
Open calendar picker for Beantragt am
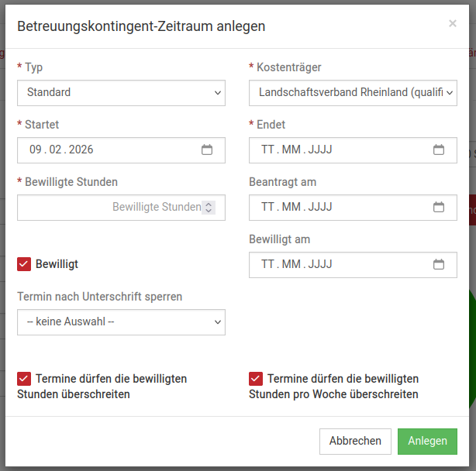[439, 207]
